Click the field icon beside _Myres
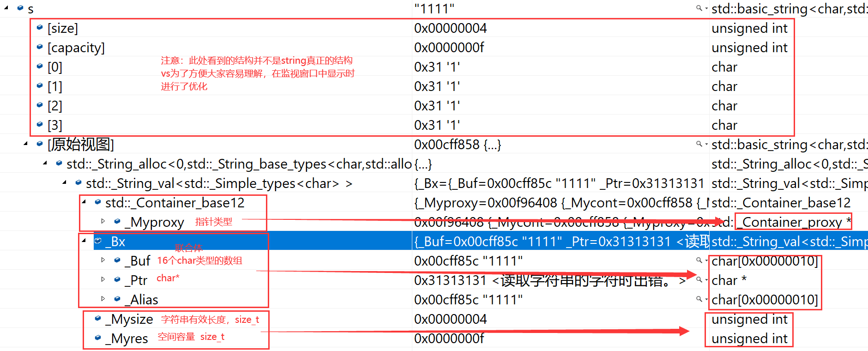Image resolution: width=868 pixels, height=351 pixels. (x=98, y=338)
